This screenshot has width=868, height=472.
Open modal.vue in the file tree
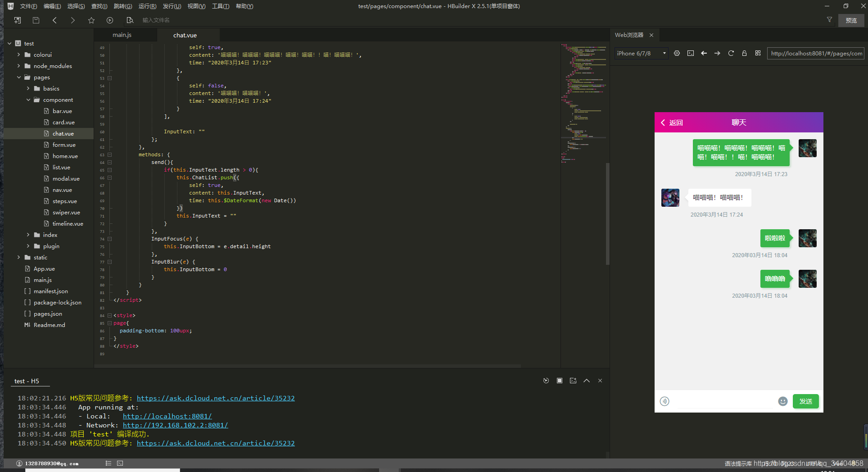coord(66,179)
